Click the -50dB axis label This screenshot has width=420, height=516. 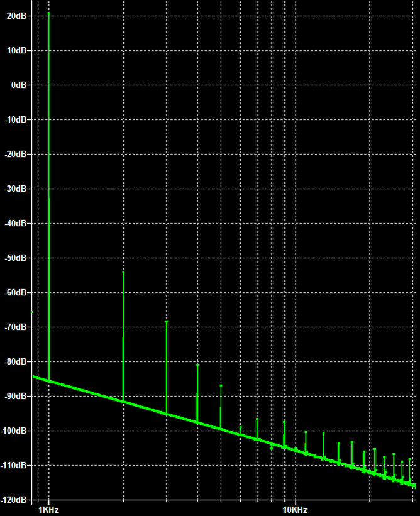(14, 258)
